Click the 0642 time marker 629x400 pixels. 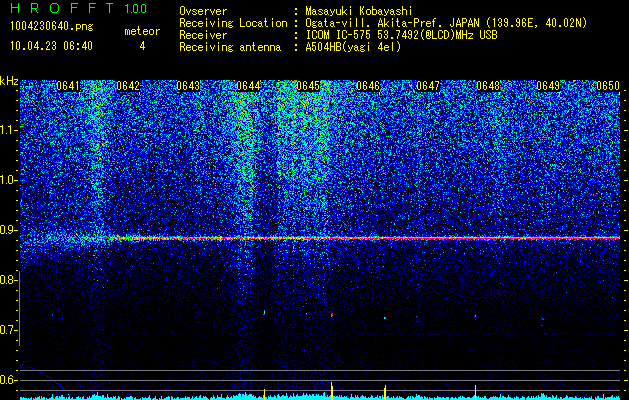pos(128,86)
